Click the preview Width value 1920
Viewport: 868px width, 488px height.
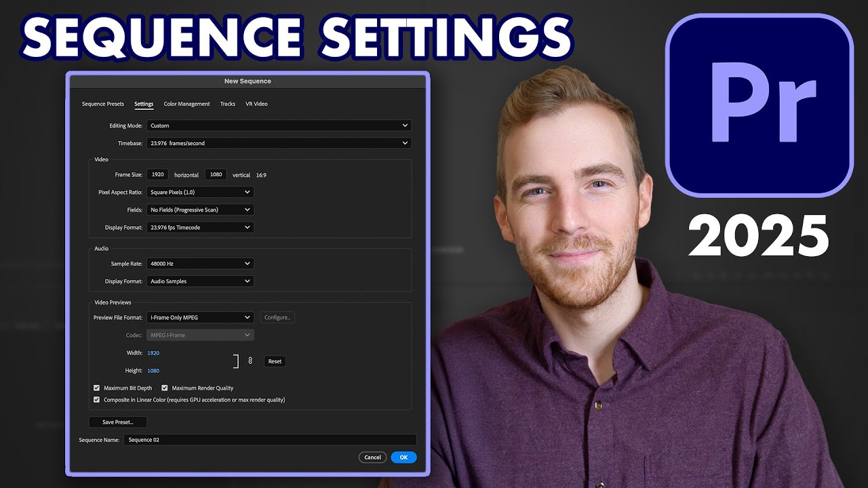153,353
